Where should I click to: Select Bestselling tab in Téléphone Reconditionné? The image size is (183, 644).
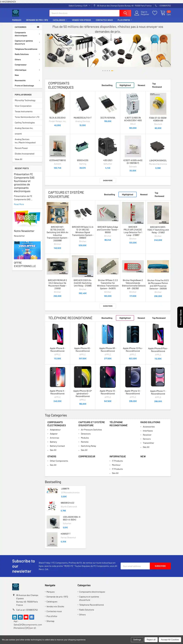coord(107,318)
